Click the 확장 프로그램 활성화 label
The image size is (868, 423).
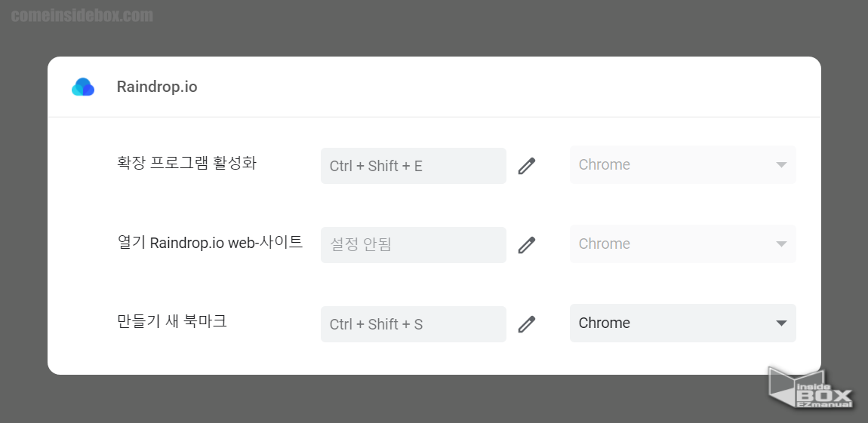coord(186,163)
